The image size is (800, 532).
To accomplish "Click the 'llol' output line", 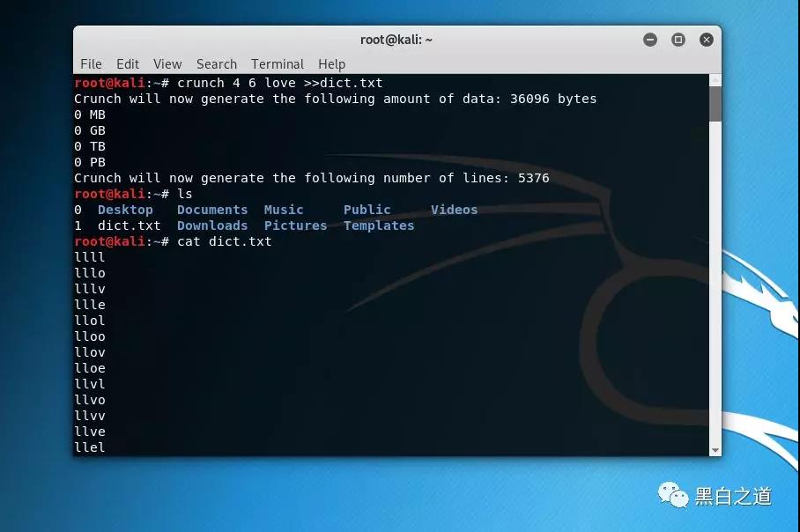I will point(90,321).
